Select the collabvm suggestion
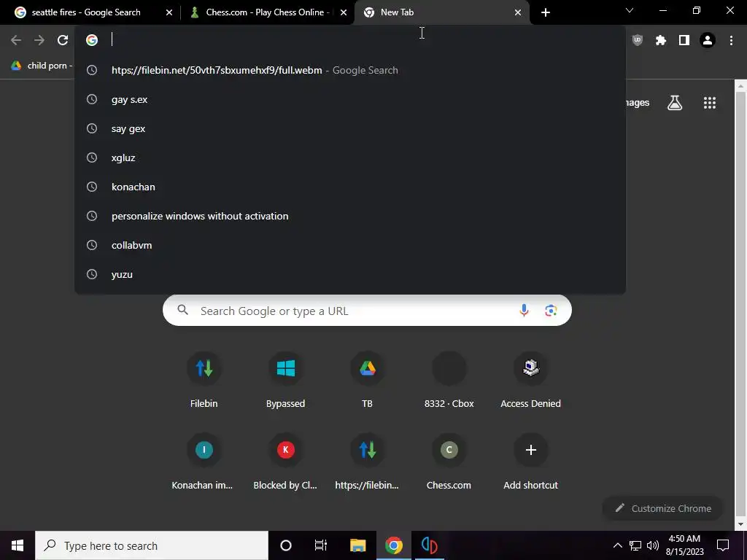747x560 pixels. click(350, 245)
